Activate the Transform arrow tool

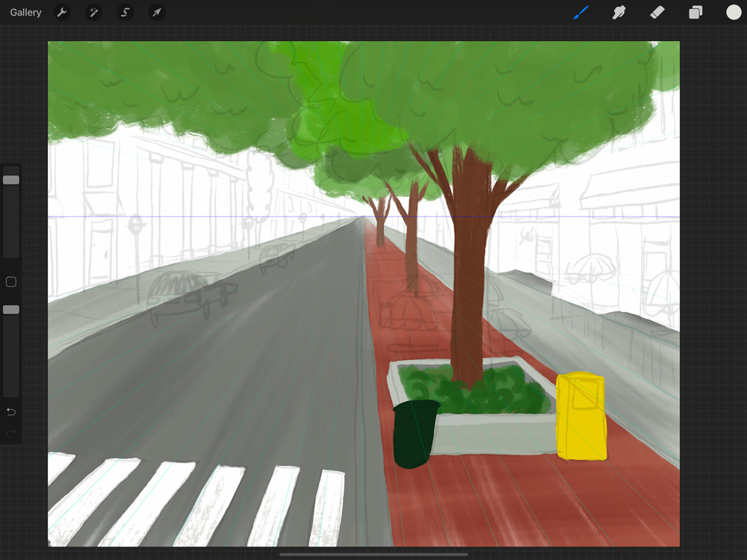click(x=157, y=13)
